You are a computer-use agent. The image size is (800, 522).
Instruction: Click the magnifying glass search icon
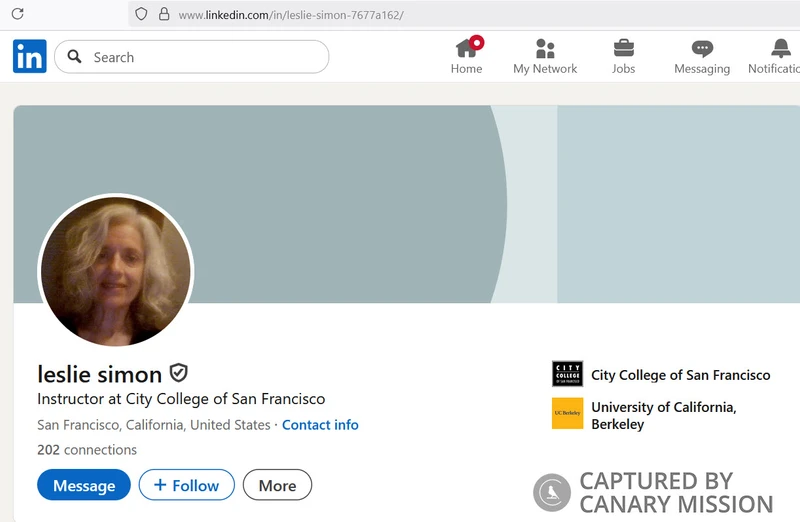74,56
